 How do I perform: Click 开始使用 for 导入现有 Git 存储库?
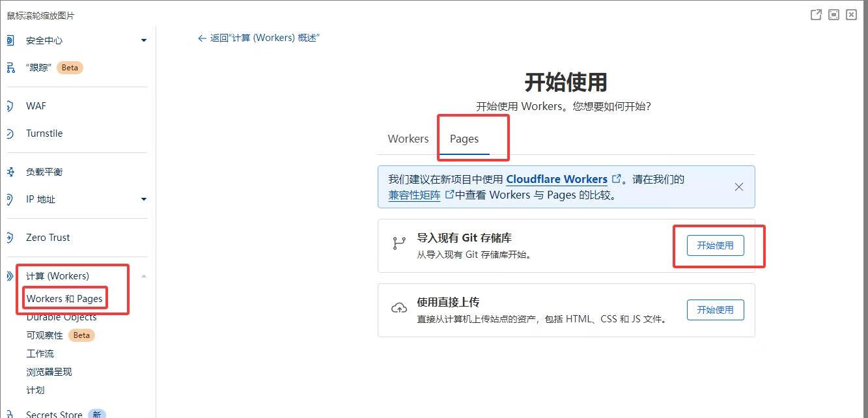click(x=715, y=245)
